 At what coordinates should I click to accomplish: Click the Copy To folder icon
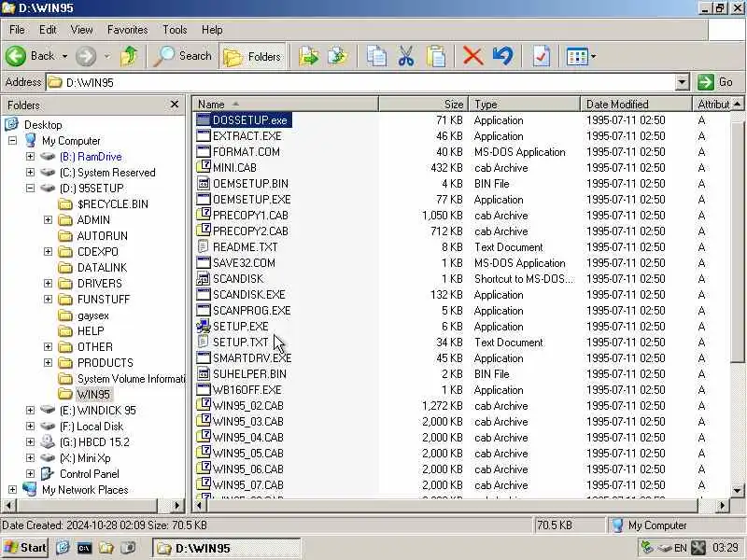pyautogui.click(x=338, y=56)
